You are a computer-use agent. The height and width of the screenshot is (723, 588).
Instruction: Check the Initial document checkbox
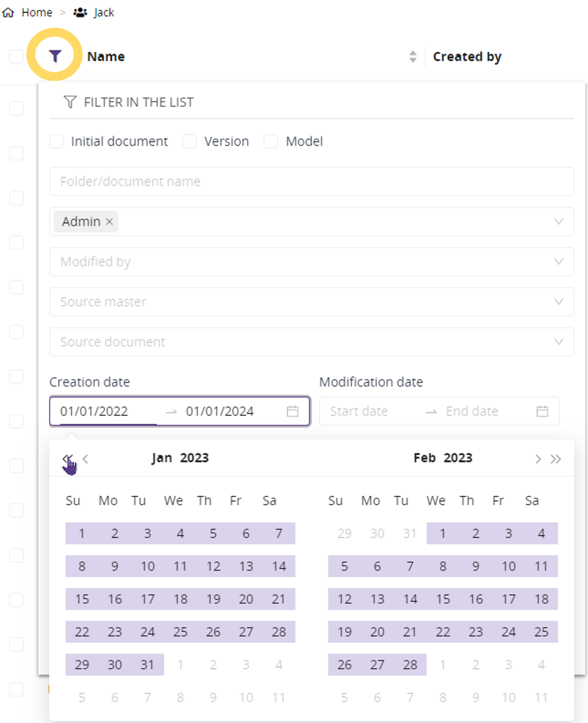57,141
